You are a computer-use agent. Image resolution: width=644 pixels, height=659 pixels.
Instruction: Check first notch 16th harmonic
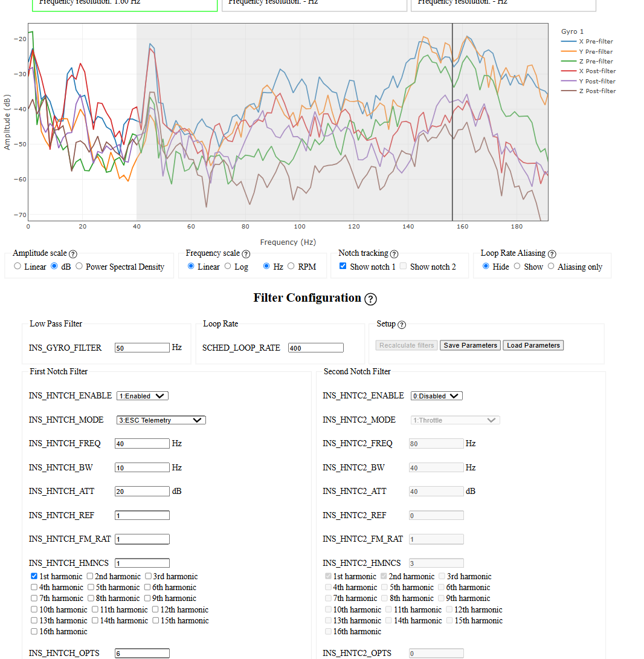pyautogui.click(x=34, y=631)
